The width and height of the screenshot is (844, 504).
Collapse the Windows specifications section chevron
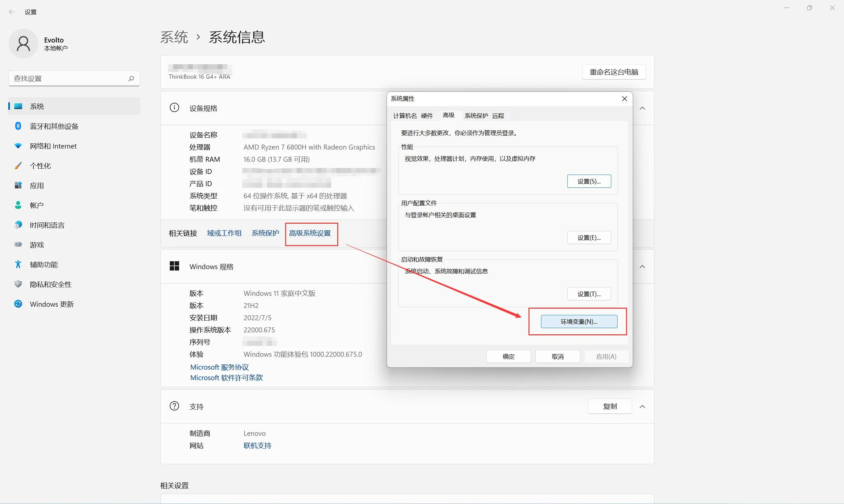(642, 266)
